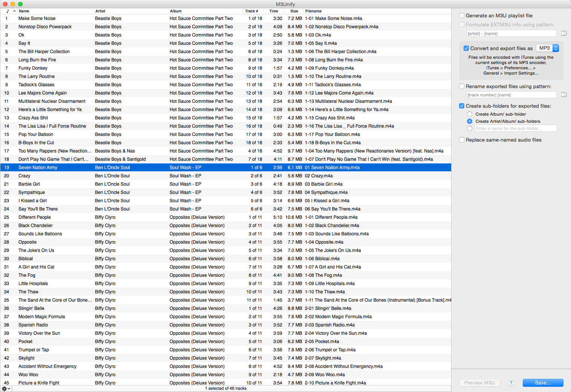Select the track Little Hospitals
This screenshot has height=392, width=571.
[225, 284]
